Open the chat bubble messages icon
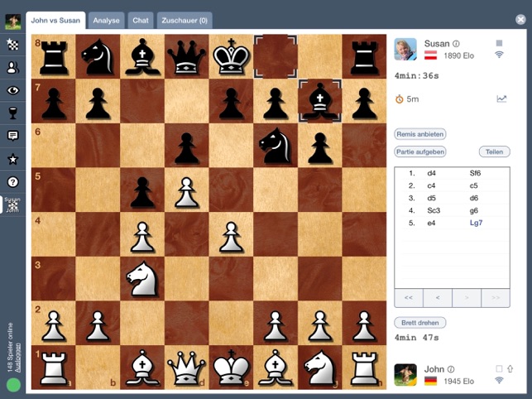This screenshot has width=532, height=399. [12, 136]
